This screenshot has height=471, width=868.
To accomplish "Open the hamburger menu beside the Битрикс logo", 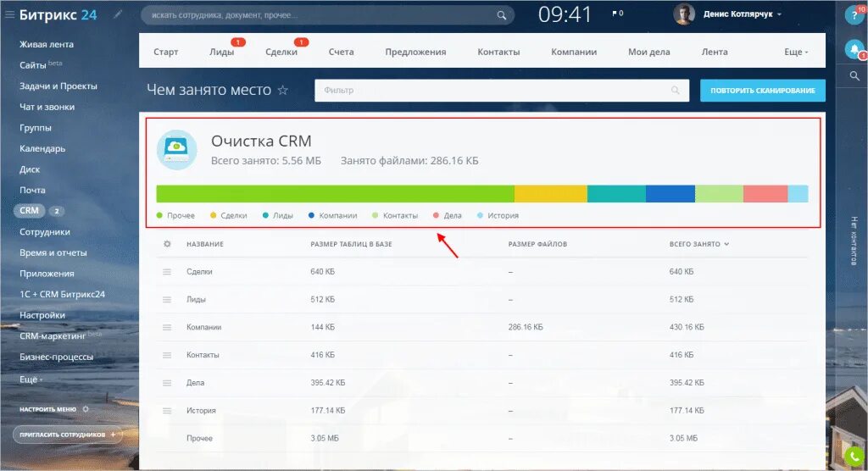I will click(x=9, y=15).
